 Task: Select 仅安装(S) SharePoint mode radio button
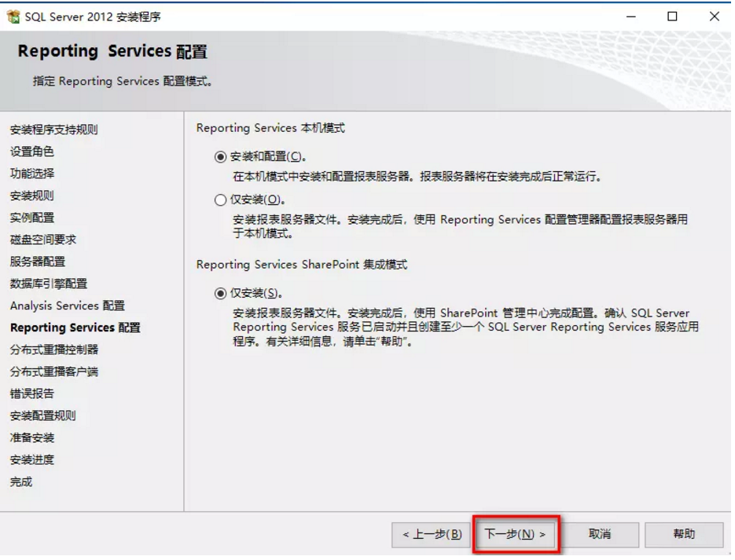tap(220, 294)
